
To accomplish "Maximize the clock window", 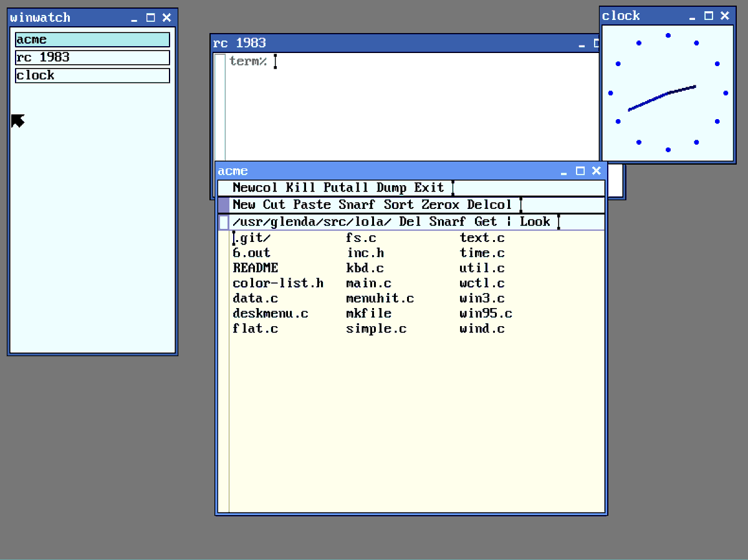I will [709, 16].
